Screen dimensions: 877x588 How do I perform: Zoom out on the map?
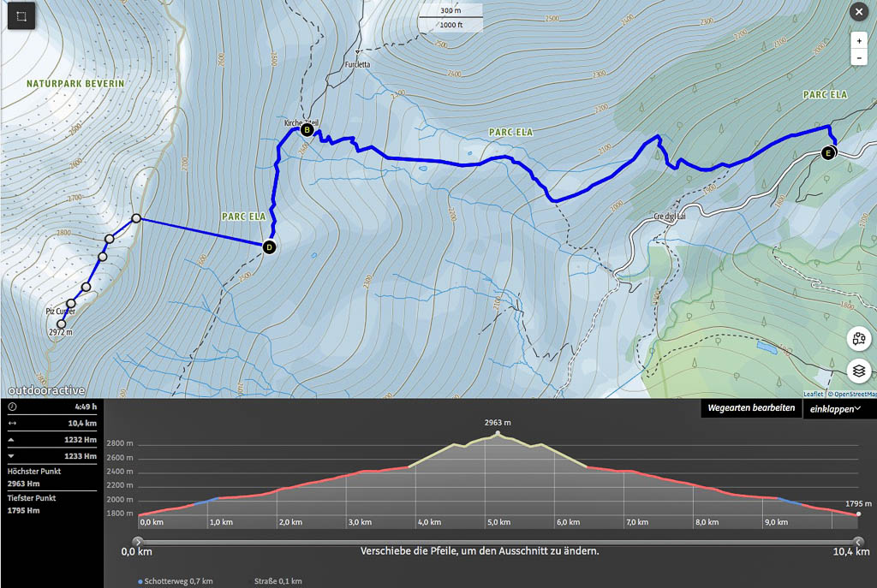pos(858,58)
